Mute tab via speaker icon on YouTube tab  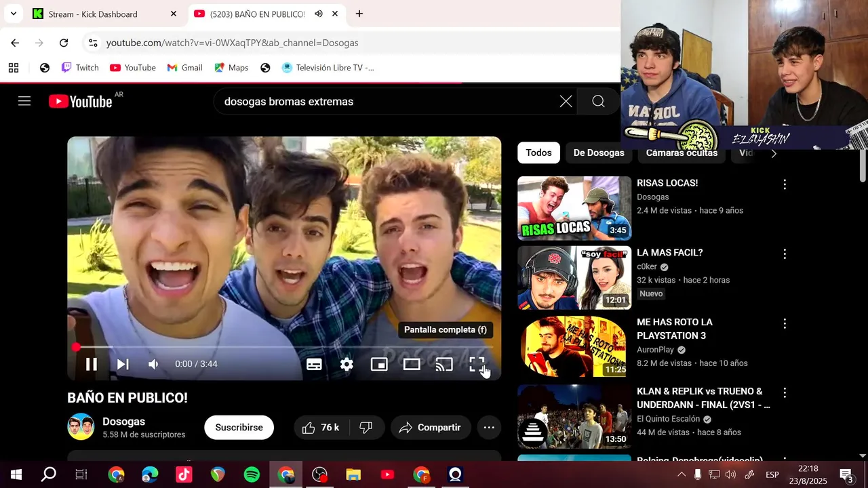[318, 14]
